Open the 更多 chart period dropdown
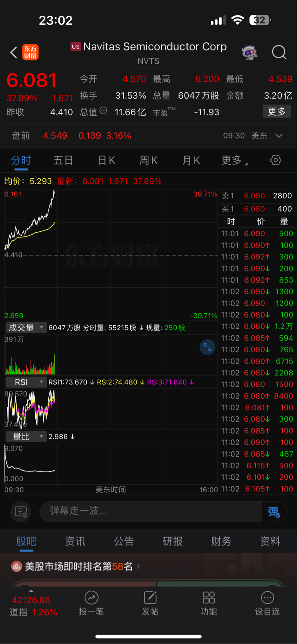The image size is (297, 644). (234, 160)
